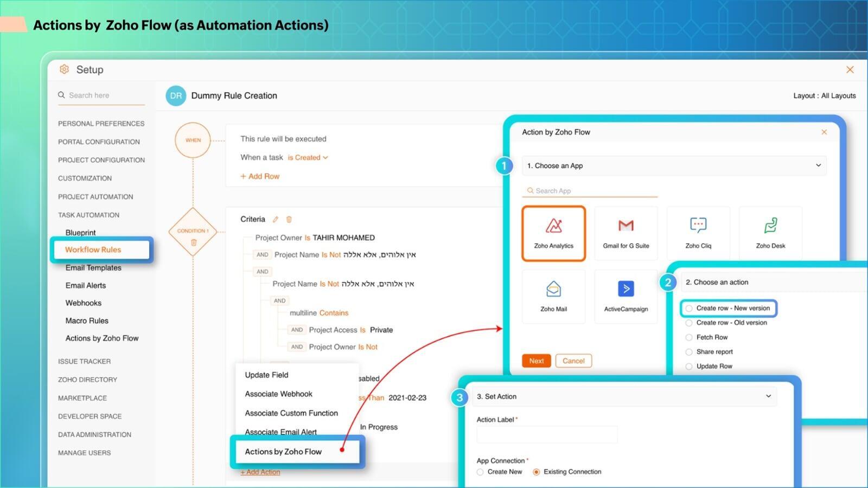The height and width of the screenshot is (488, 868).
Task: Select the Zoho Mail app tile
Action: point(553,297)
